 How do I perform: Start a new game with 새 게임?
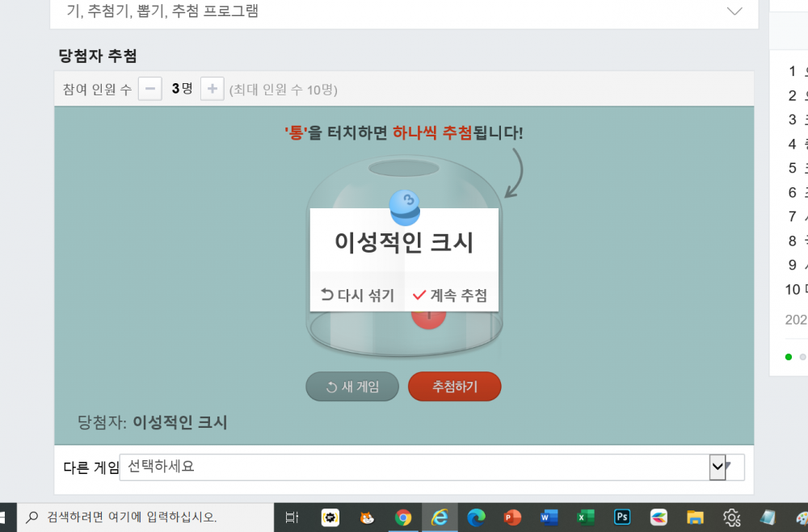coord(352,386)
